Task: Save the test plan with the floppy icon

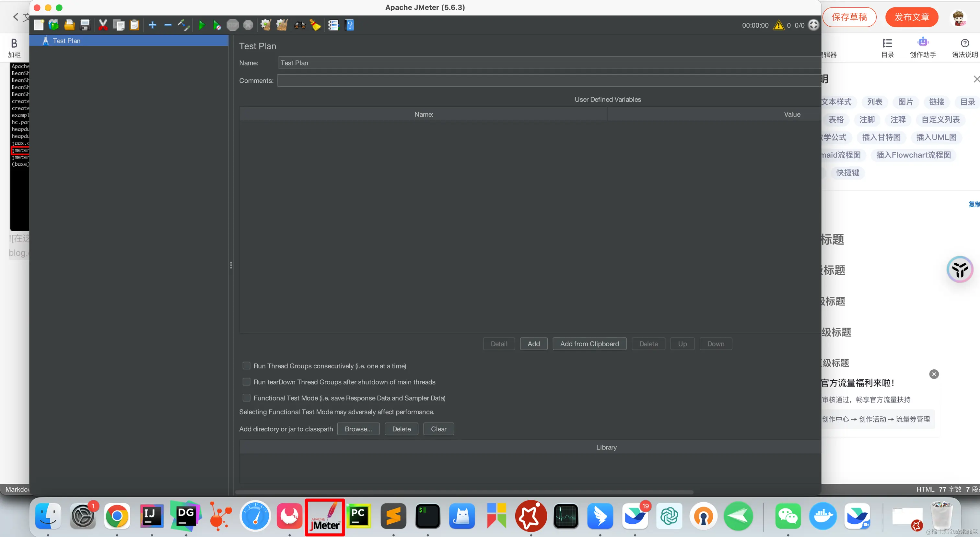Action: point(85,25)
